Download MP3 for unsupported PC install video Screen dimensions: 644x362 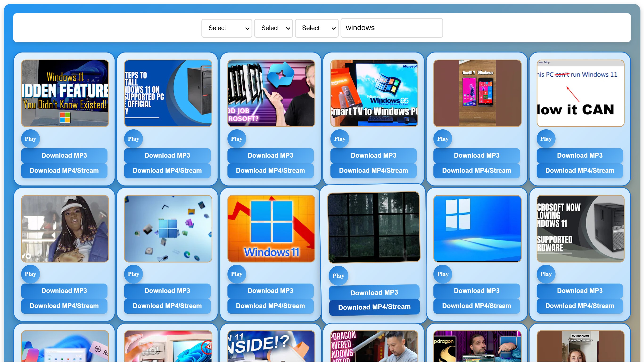point(167,155)
